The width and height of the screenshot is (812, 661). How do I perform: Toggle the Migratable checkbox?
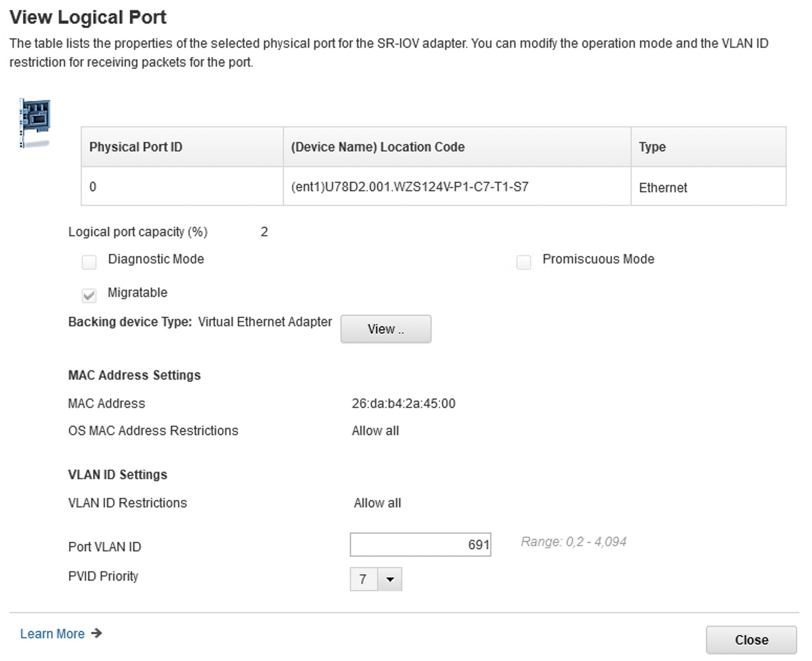89,295
